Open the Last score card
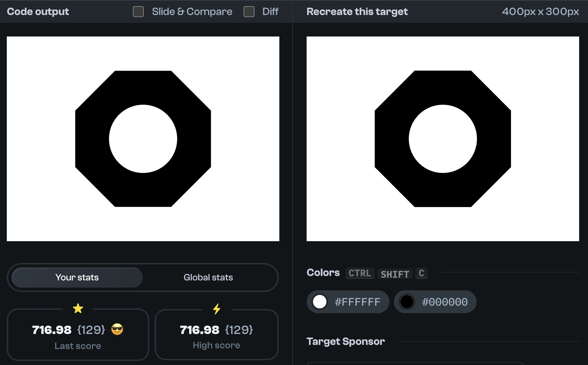The image size is (588, 365). point(78,335)
